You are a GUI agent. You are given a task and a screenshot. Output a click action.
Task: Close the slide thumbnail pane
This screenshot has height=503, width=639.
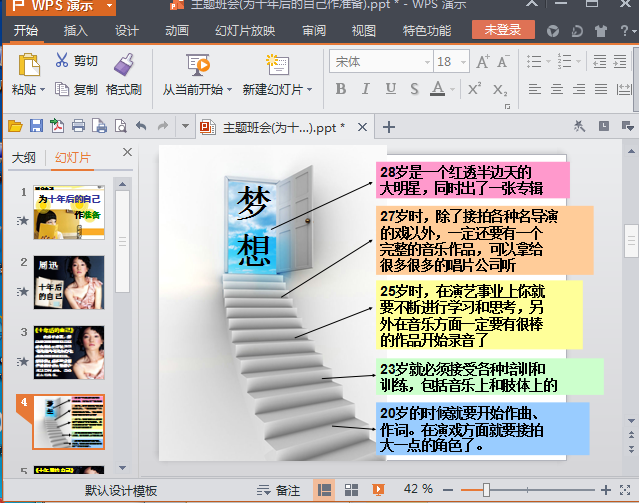(127, 152)
